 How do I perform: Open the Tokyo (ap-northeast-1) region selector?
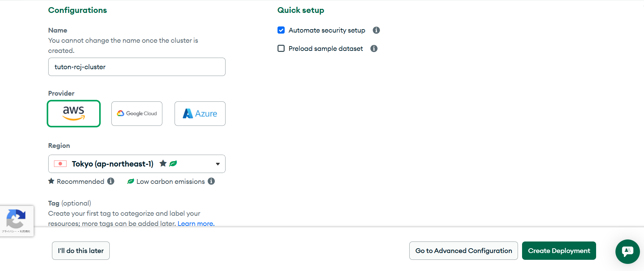tap(137, 164)
